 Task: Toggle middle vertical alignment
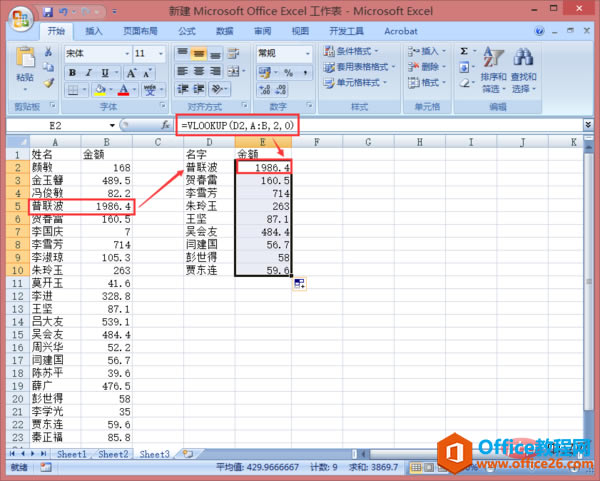pyautogui.click(x=199, y=54)
